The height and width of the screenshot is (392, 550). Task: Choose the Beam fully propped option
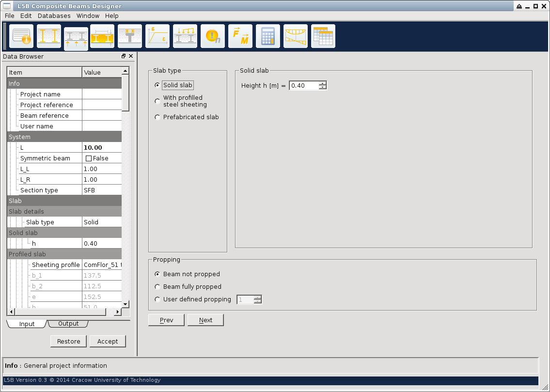click(x=157, y=287)
